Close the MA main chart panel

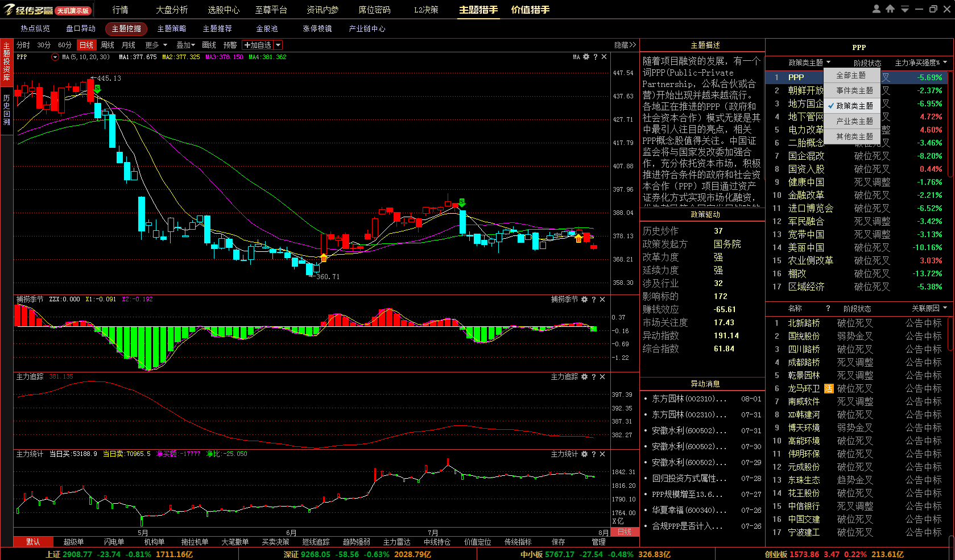604,57
